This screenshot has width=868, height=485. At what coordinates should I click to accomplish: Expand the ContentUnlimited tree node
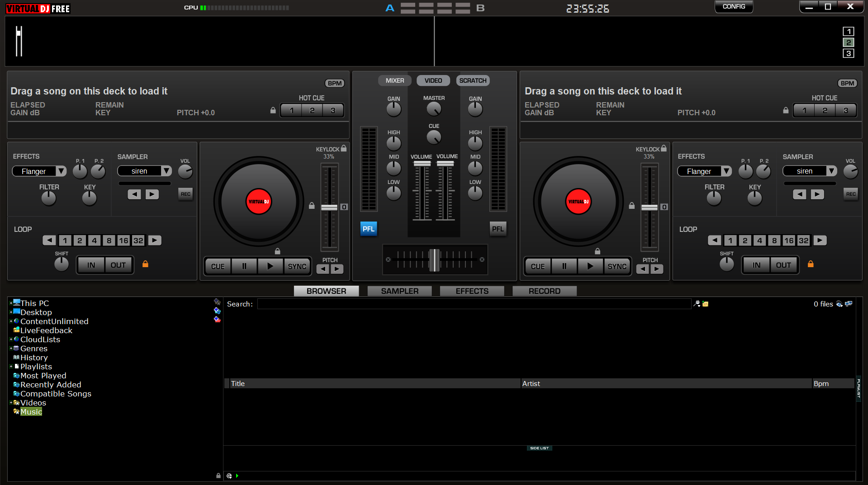pyautogui.click(x=11, y=321)
